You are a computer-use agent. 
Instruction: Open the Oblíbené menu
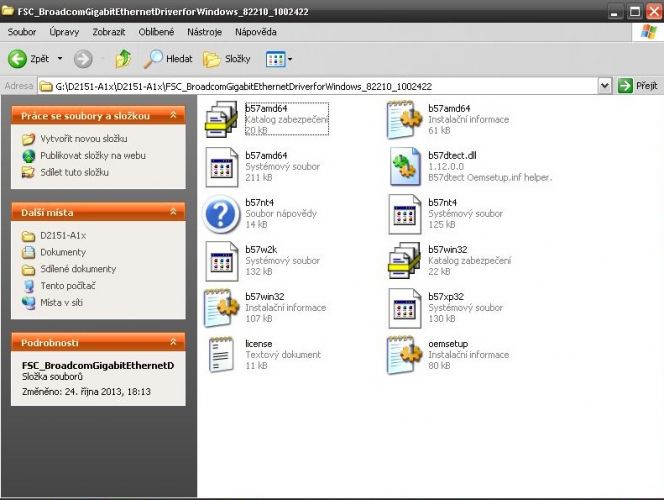[x=156, y=32]
